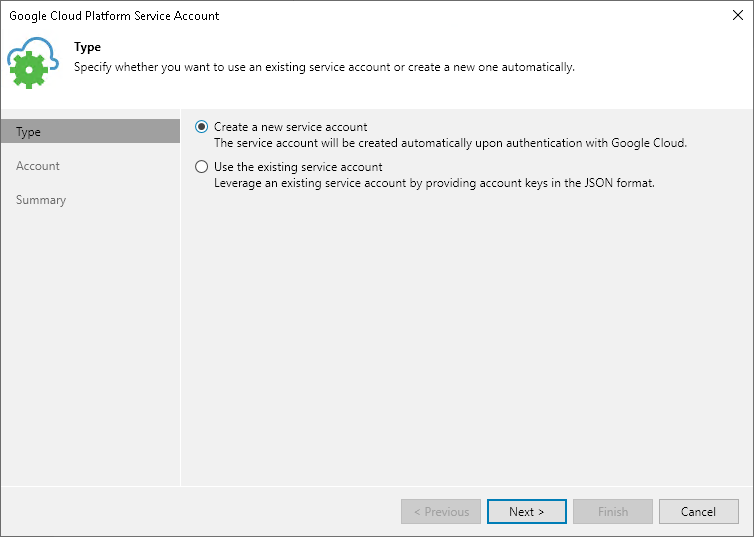754x537 pixels.
Task: Click the 'Specify whether you want to use' instruction text
Action: point(324,67)
